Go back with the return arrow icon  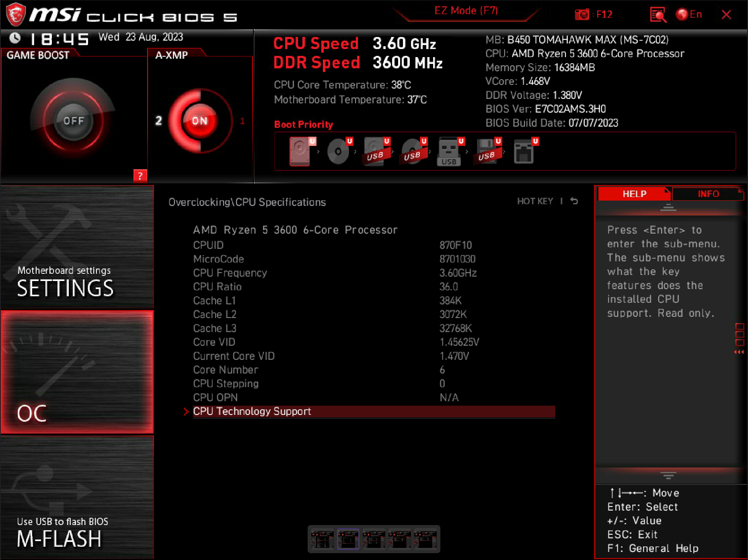(574, 201)
